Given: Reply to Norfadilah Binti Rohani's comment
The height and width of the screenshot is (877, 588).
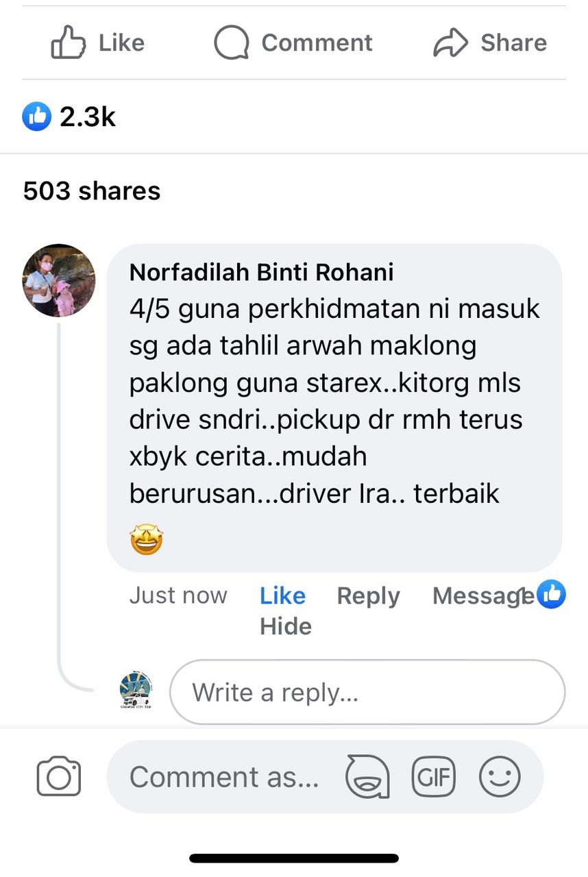Looking at the screenshot, I should tap(368, 595).
